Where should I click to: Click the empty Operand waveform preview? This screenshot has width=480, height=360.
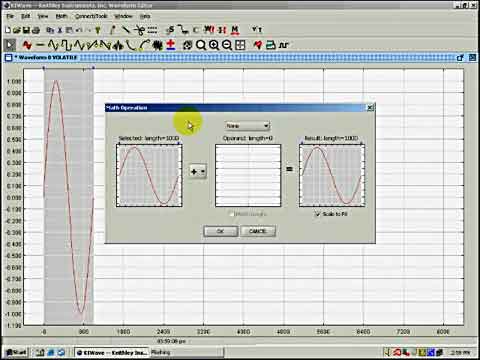tap(248, 175)
